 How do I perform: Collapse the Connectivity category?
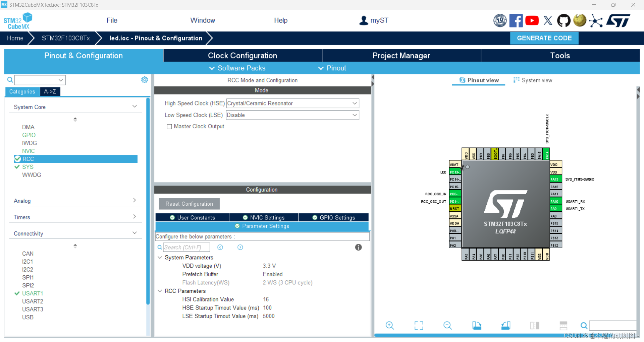135,233
